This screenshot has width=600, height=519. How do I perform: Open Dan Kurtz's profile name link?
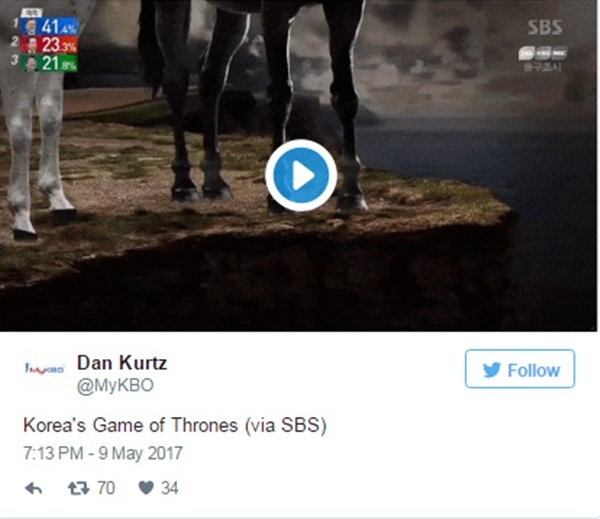(x=122, y=362)
